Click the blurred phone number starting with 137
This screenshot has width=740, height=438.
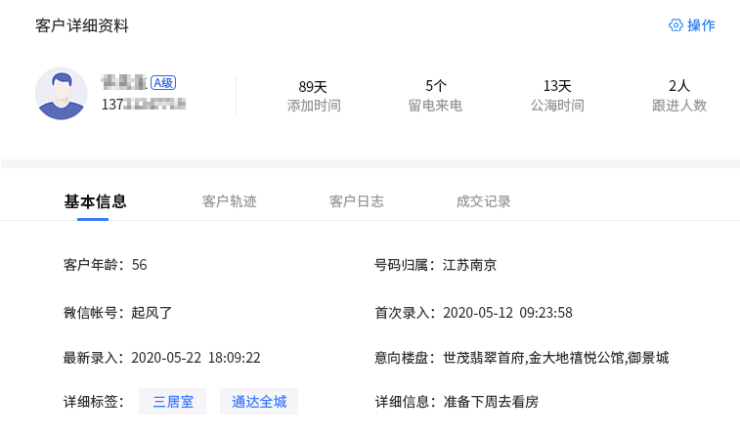click(x=144, y=104)
